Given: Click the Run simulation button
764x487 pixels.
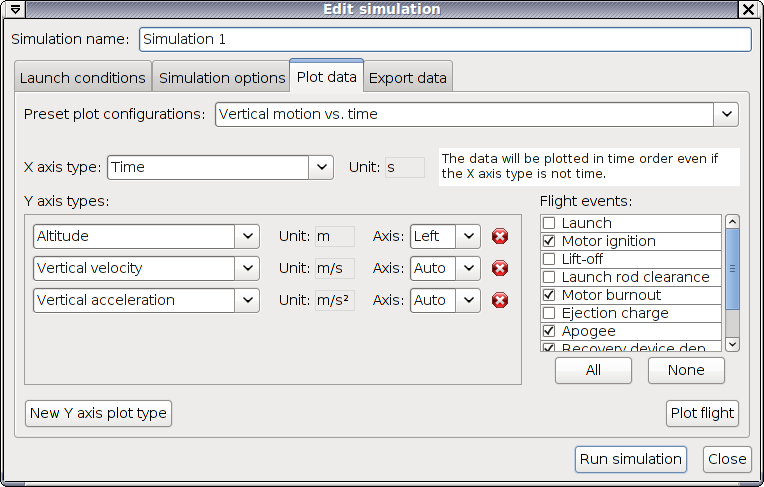Looking at the screenshot, I should (x=631, y=460).
